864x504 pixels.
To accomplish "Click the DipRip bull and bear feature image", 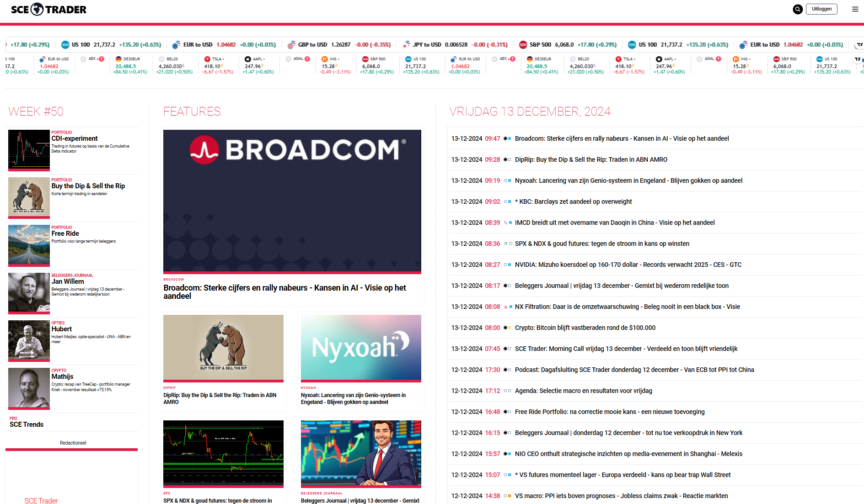I will (x=223, y=348).
